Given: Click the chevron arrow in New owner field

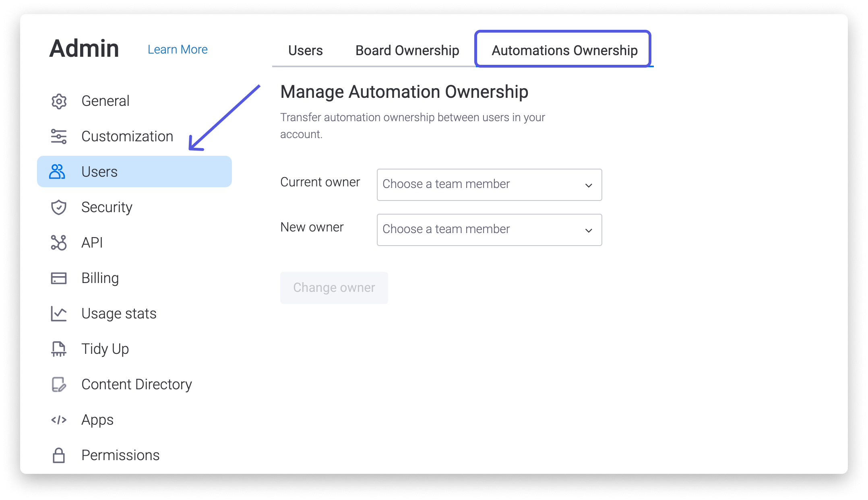Looking at the screenshot, I should point(589,230).
